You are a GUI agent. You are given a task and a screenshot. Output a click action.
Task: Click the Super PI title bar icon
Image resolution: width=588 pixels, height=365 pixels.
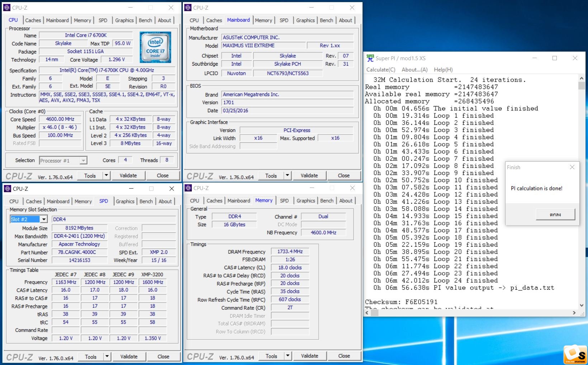(370, 58)
